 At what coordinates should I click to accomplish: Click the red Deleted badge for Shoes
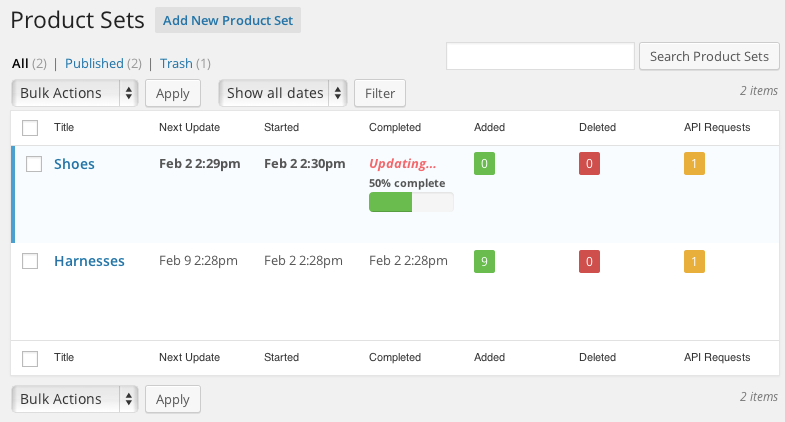[590, 163]
